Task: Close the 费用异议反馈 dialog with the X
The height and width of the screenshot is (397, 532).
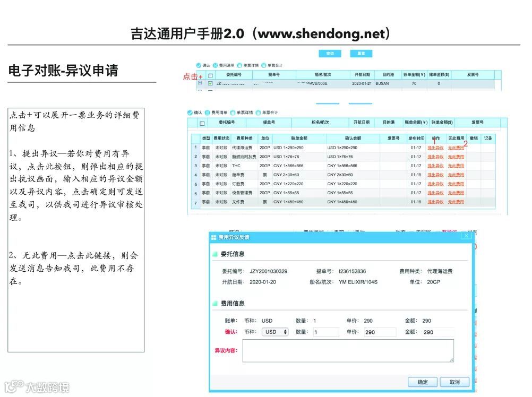Action: click(466, 236)
